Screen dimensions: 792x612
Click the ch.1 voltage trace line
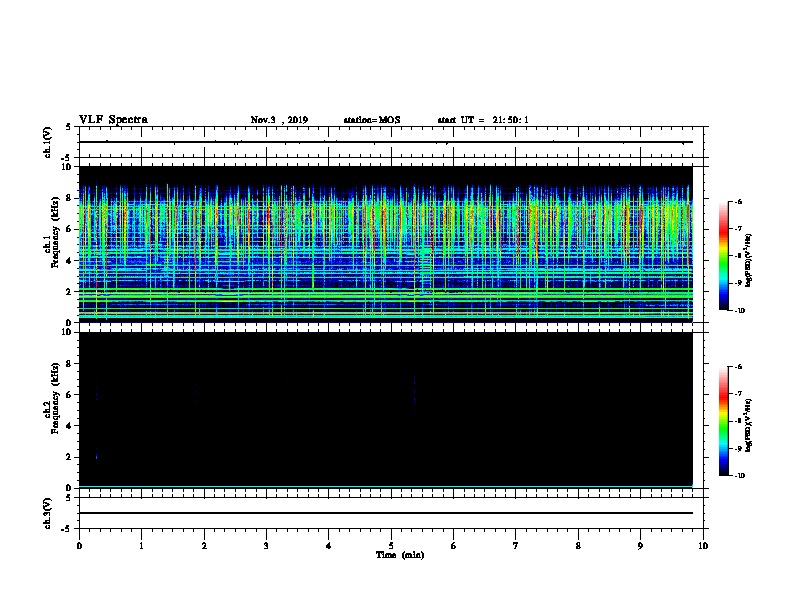(385, 142)
